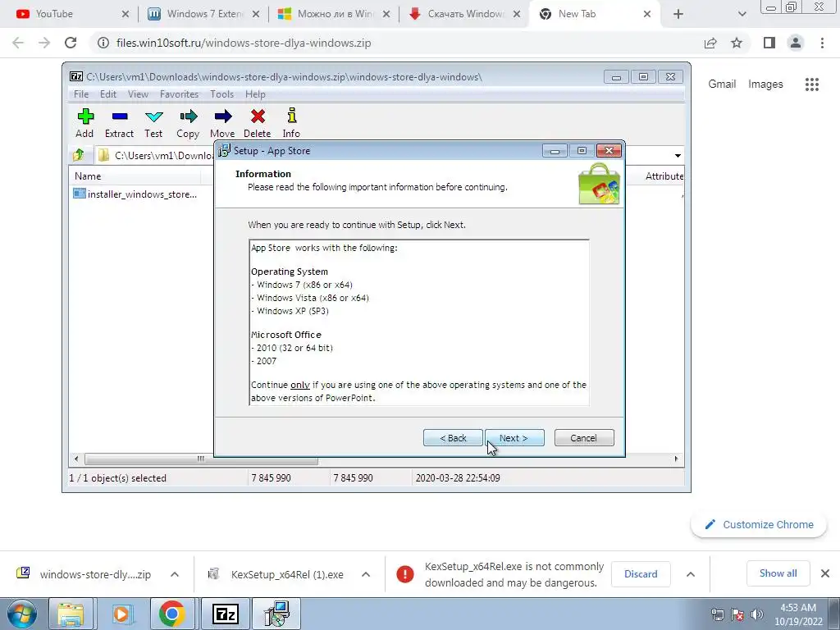Open new tab with plus button
Image resolution: width=840 pixels, height=630 pixels.
click(x=678, y=14)
